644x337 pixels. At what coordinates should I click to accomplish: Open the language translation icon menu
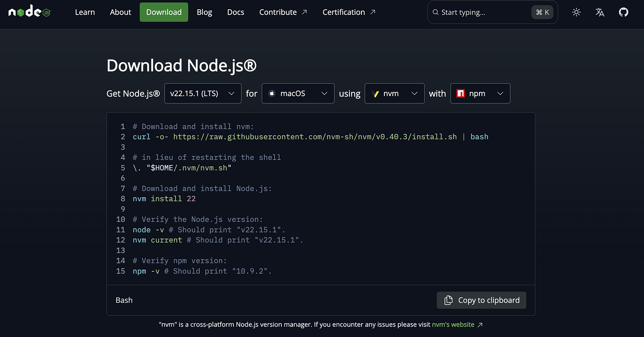pyautogui.click(x=600, y=12)
